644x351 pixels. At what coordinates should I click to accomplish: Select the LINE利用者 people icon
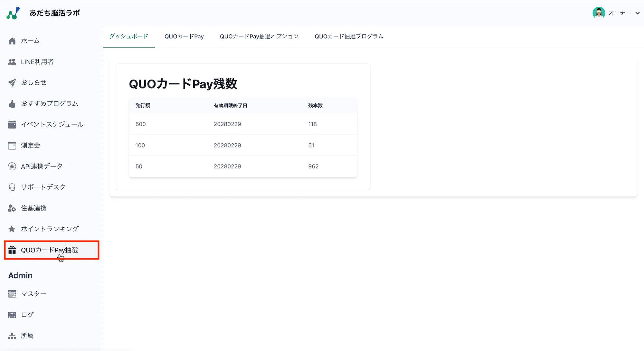(12, 62)
